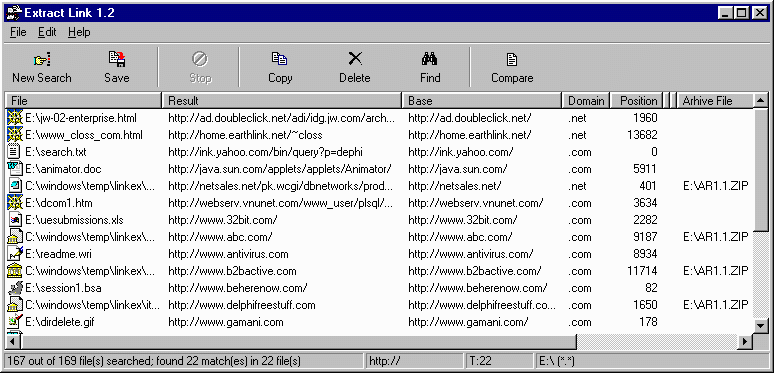Click the horizontal scrollbar thumb
This screenshot has height=373, width=774.
pos(299,340)
